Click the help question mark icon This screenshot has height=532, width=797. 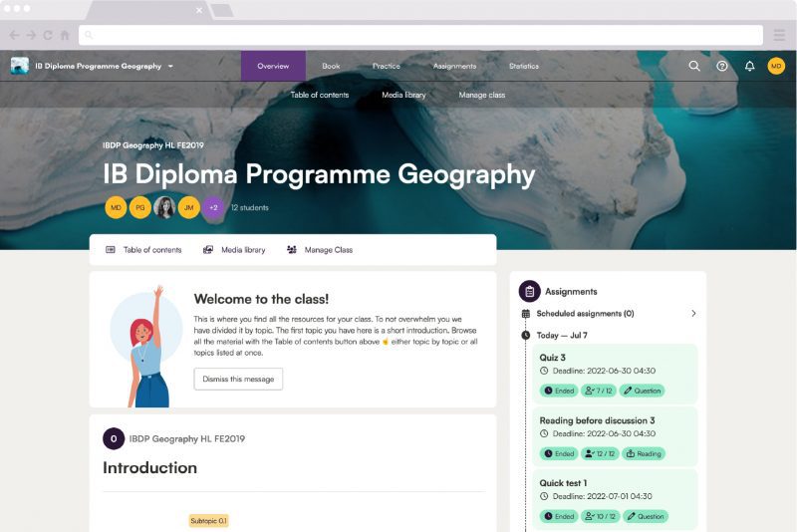[721, 66]
